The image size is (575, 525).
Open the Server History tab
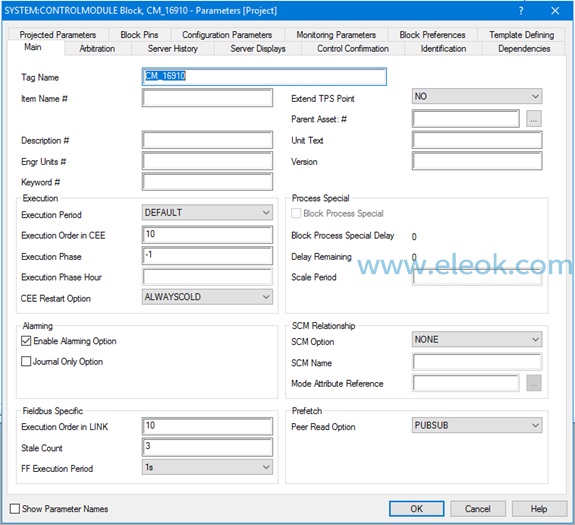172,49
